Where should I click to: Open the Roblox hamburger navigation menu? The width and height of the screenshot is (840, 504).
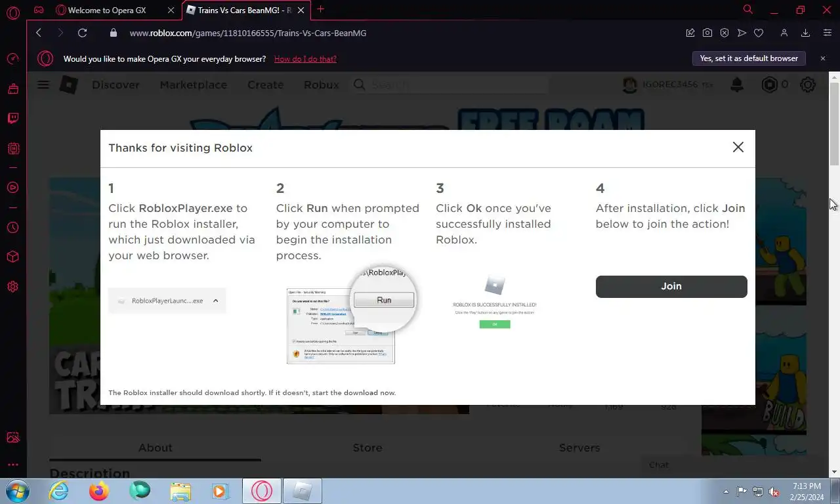[x=43, y=85]
